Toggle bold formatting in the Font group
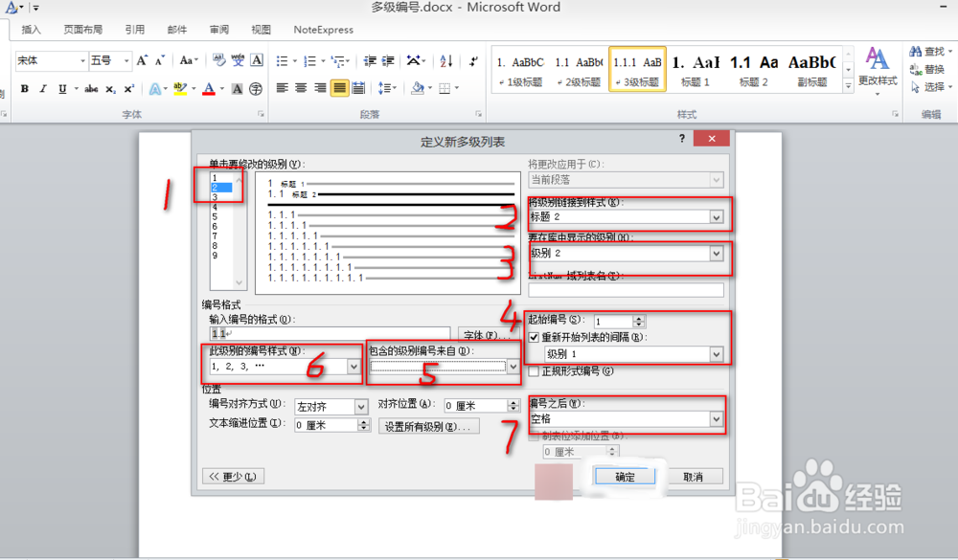958x560 pixels. (x=23, y=89)
